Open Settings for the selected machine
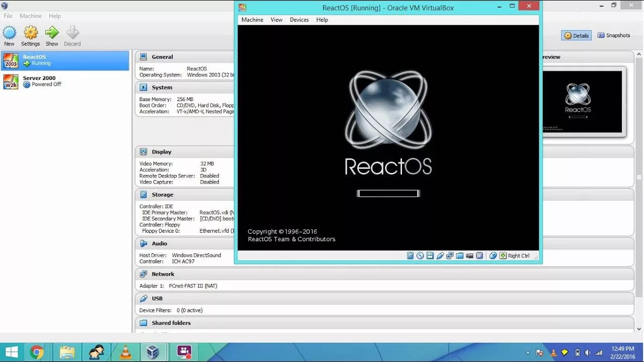 (x=31, y=33)
